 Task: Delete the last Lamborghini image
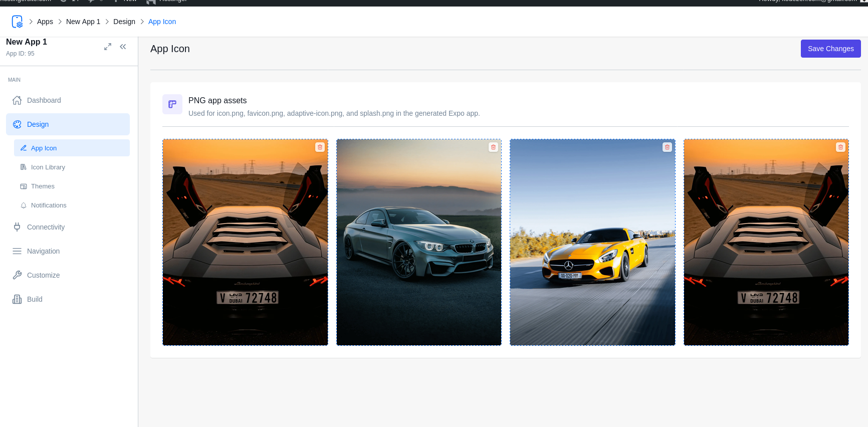(x=840, y=147)
